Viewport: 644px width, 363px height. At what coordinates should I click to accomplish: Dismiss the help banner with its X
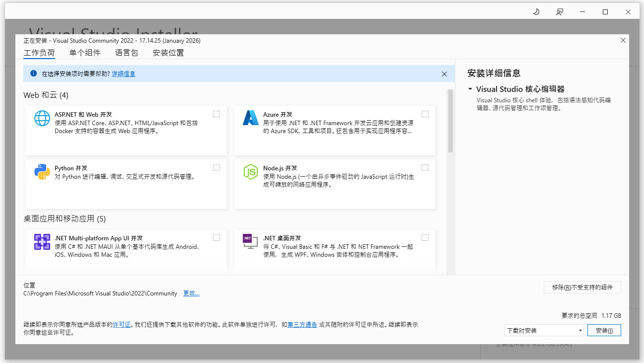tap(444, 73)
